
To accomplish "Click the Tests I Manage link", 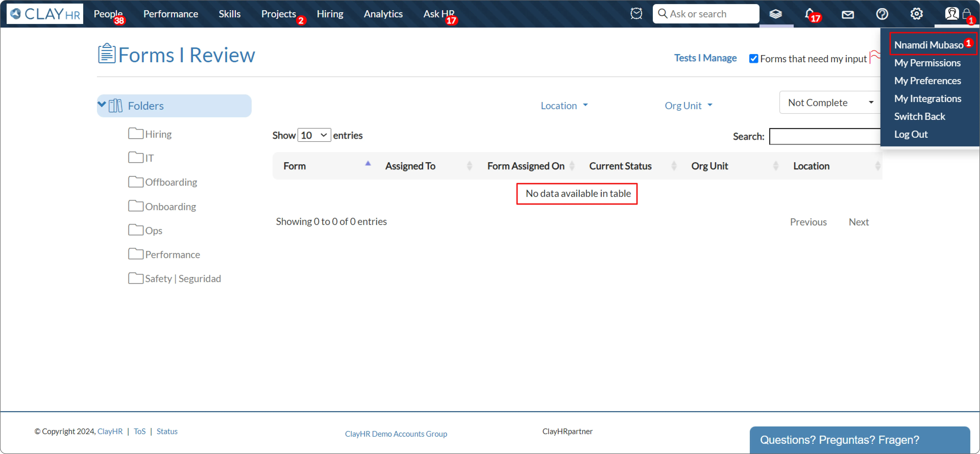I will click(705, 58).
